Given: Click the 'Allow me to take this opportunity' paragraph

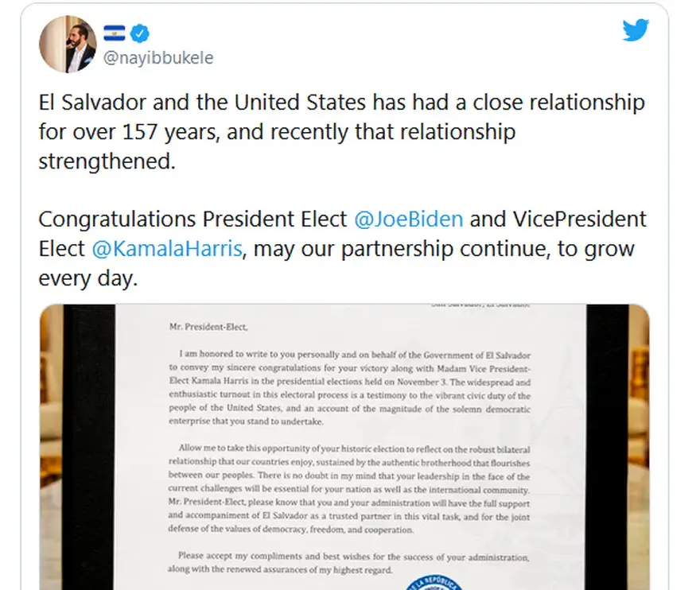Looking at the screenshot, I should pyautogui.click(x=349, y=489).
